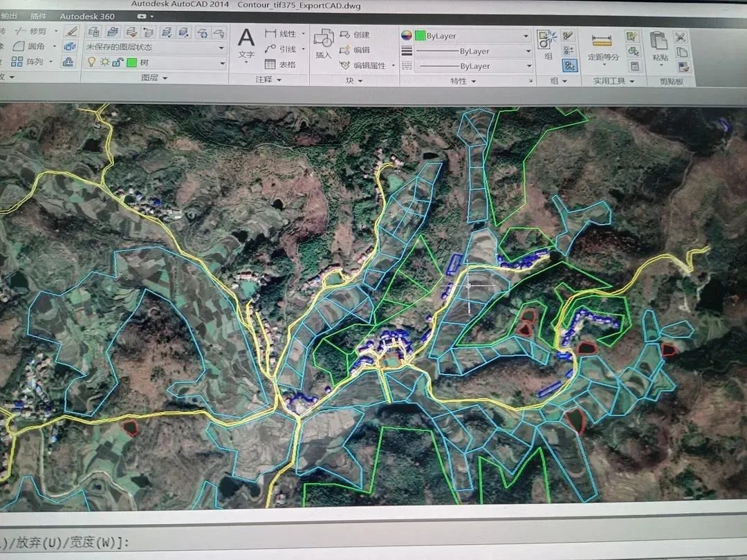Click the green layer color swatch
Screen dimensions: 747x560
[x=131, y=62]
